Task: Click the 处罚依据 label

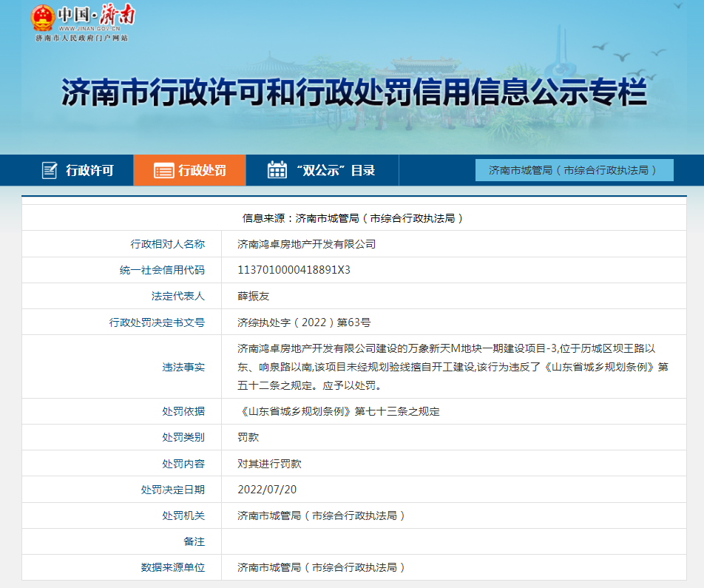Action: click(x=183, y=411)
